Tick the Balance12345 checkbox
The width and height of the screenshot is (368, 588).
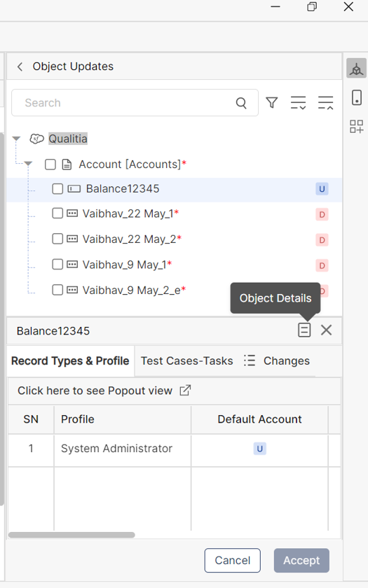pos(57,188)
